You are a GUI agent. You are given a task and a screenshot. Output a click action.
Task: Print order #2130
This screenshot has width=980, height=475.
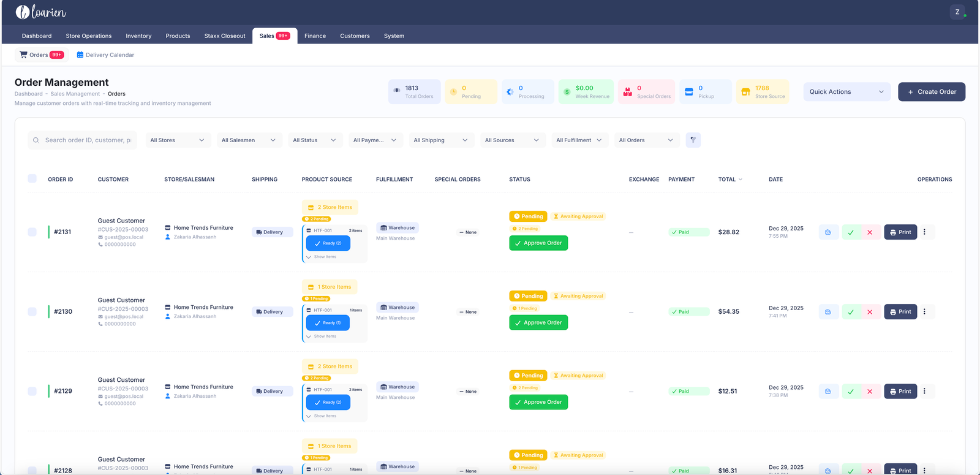pos(900,312)
